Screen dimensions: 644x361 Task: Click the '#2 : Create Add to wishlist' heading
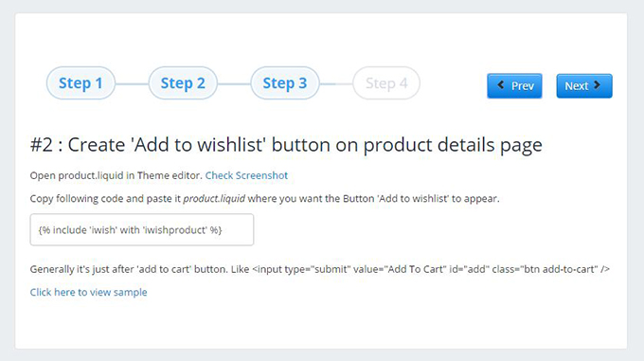pyautogui.click(x=286, y=145)
